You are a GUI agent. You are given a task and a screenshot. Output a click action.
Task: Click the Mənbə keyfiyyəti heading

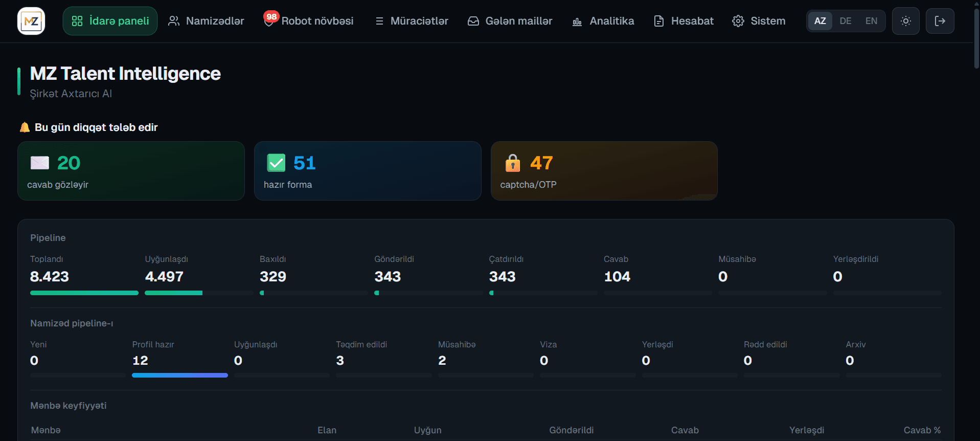tap(69, 406)
